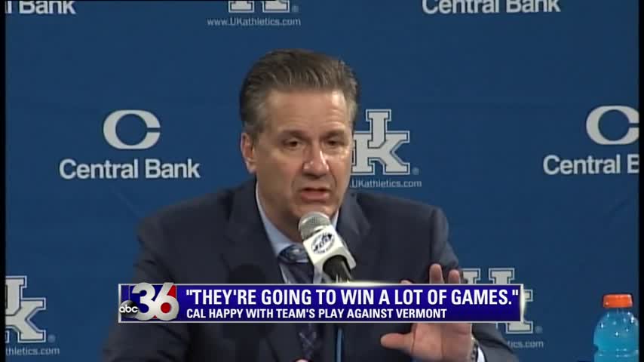644x362 pixels.
Task: Click the UK logo in bottom-left corner
Action: tap(25, 308)
